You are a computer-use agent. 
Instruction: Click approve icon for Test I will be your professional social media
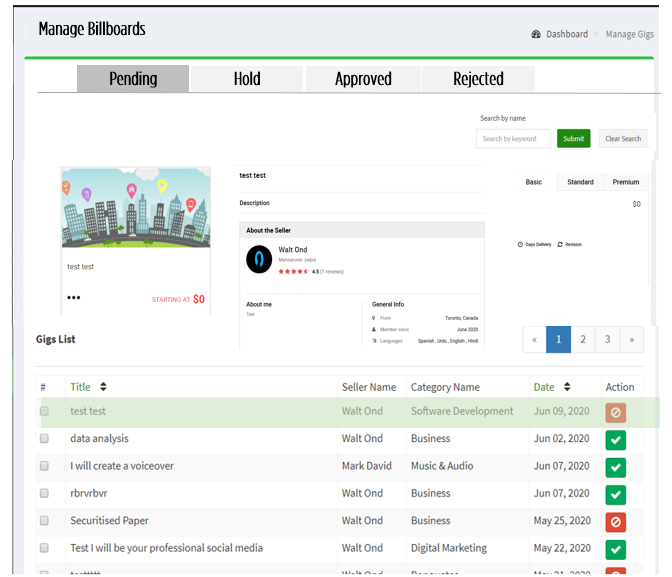pos(616,549)
